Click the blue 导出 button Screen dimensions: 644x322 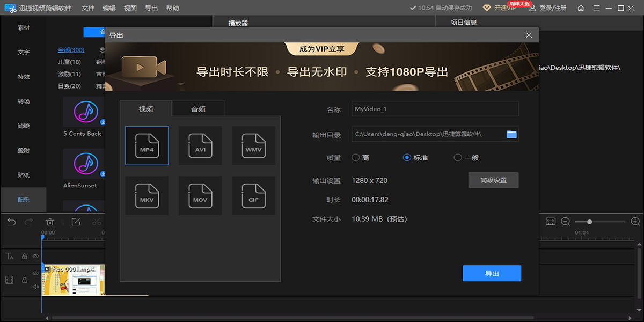click(492, 274)
